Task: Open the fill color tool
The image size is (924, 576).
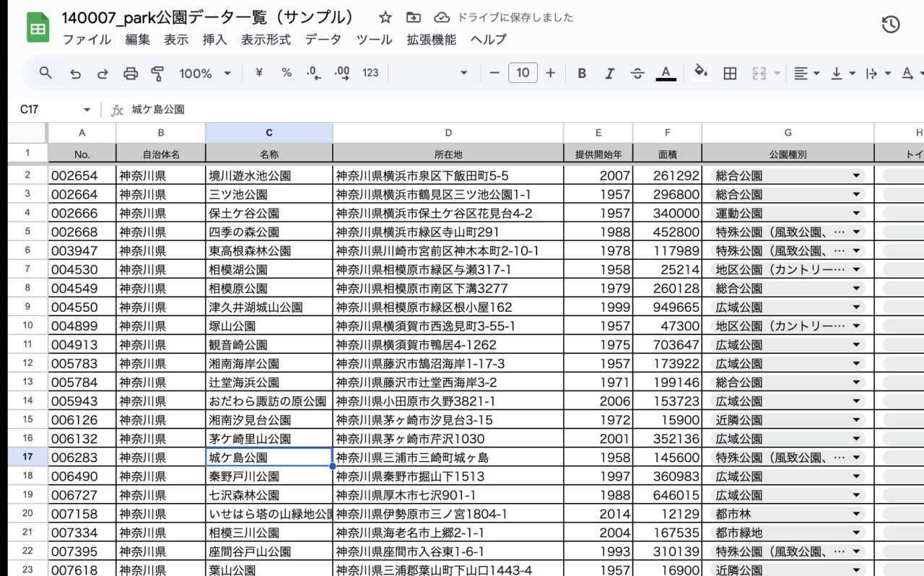Action: [x=701, y=73]
